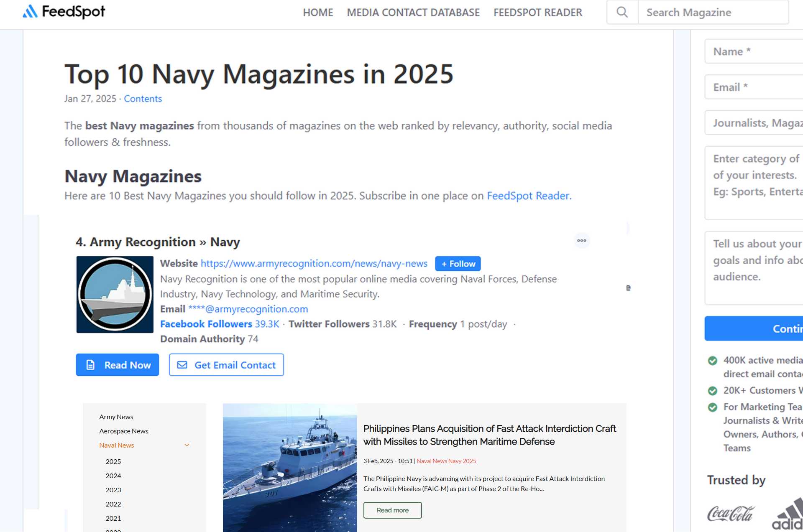
Task: Open MEDIA CONTACT DATABASE menu item
Action: (x=413, y=13)
